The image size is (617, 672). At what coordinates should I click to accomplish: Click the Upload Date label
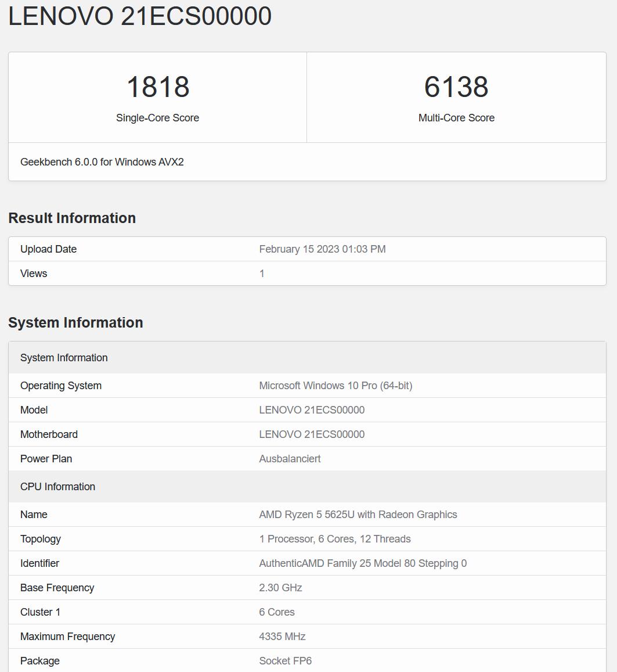pos(48,249)
